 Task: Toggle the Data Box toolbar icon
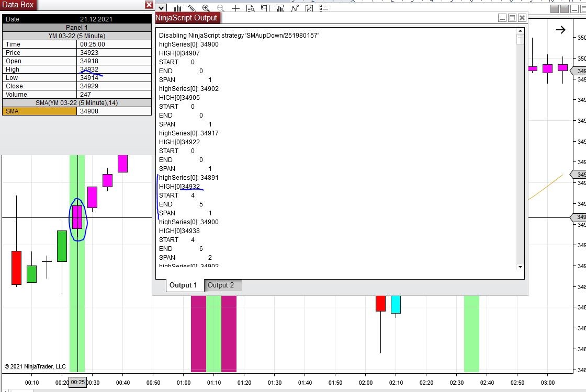pyautogui.click(x=251, y=8)
